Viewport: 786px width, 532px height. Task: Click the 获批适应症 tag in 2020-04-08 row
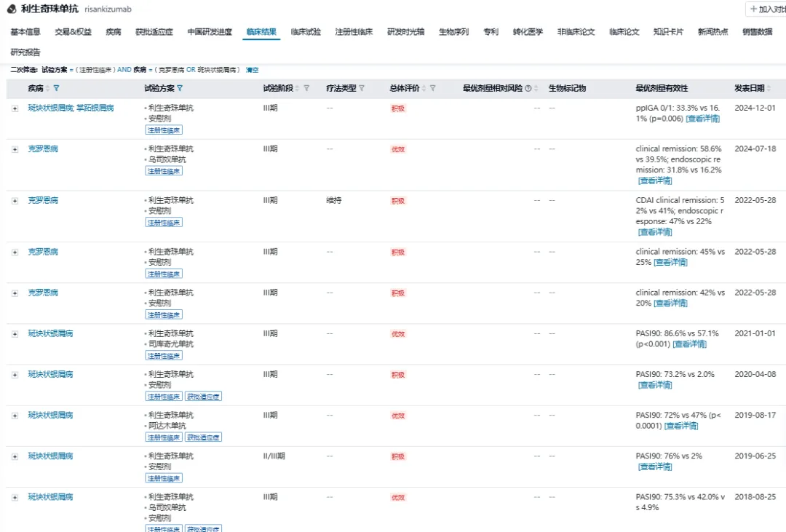pos(203,397)
